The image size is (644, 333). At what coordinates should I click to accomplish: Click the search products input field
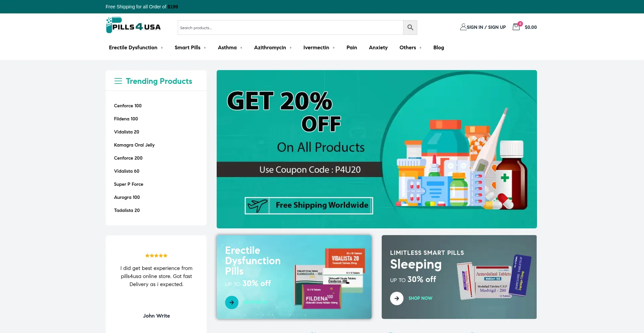click(x=290, y=27)
